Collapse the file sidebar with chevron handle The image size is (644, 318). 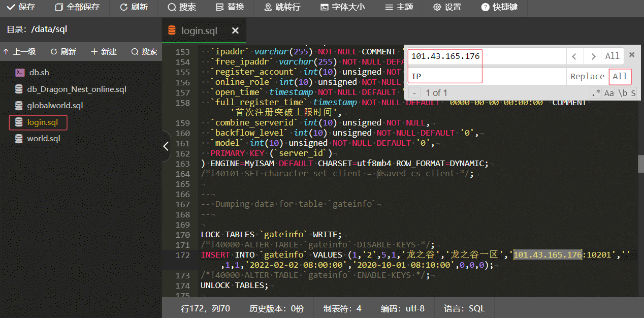166,146
